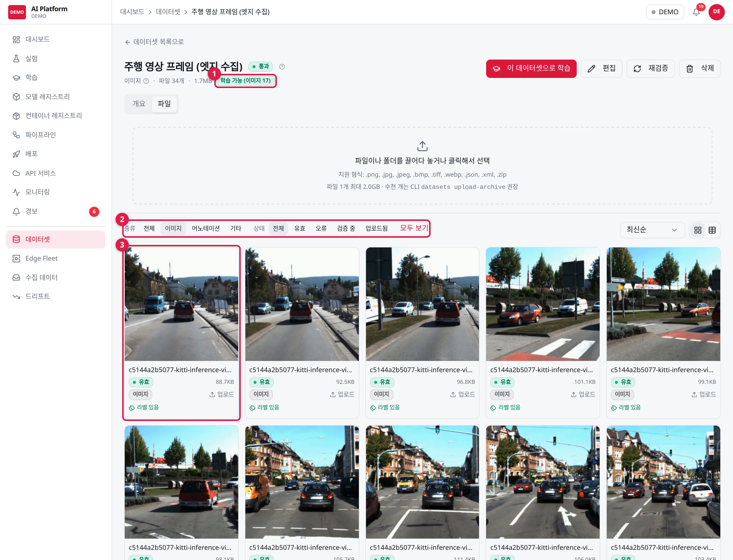This screenshot has height=560, width=733.
Task: Click the file upload drop zone text
Action: coord(422,161)
